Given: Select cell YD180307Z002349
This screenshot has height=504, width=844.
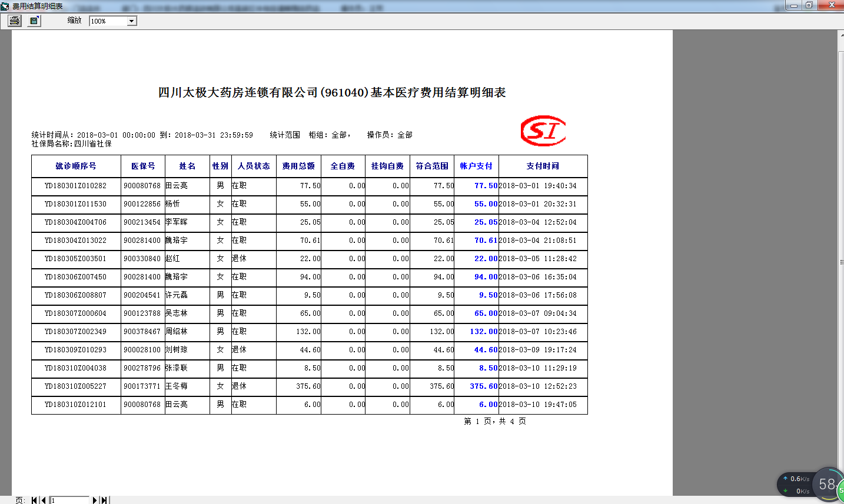Looking at the screenshot, I should pyautogui.click(x=76, y=332).
